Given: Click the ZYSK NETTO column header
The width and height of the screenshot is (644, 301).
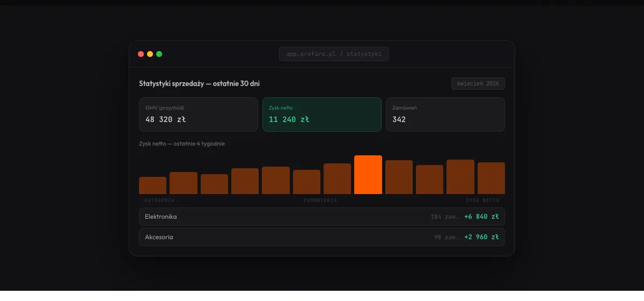Looking at the screenshot, I should click(x=482, y=200).
